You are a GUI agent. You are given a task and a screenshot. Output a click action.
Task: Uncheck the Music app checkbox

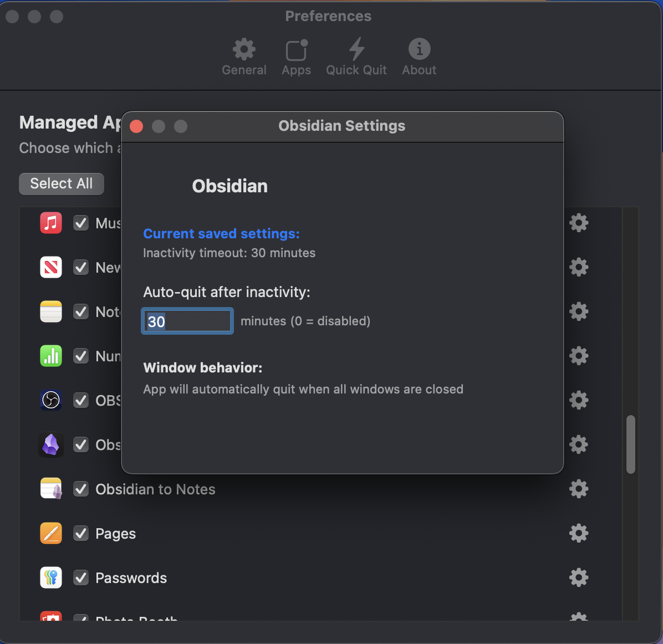tap(81, 223)
